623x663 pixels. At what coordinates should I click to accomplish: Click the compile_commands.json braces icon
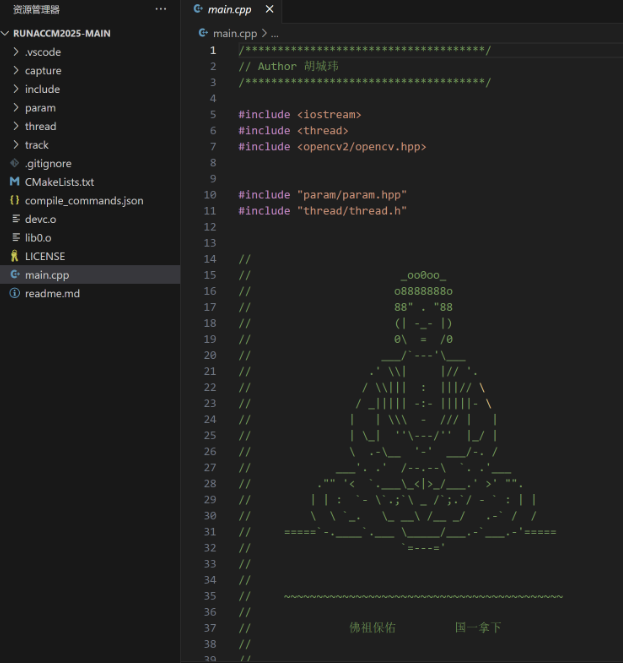(x=15, y=200)
